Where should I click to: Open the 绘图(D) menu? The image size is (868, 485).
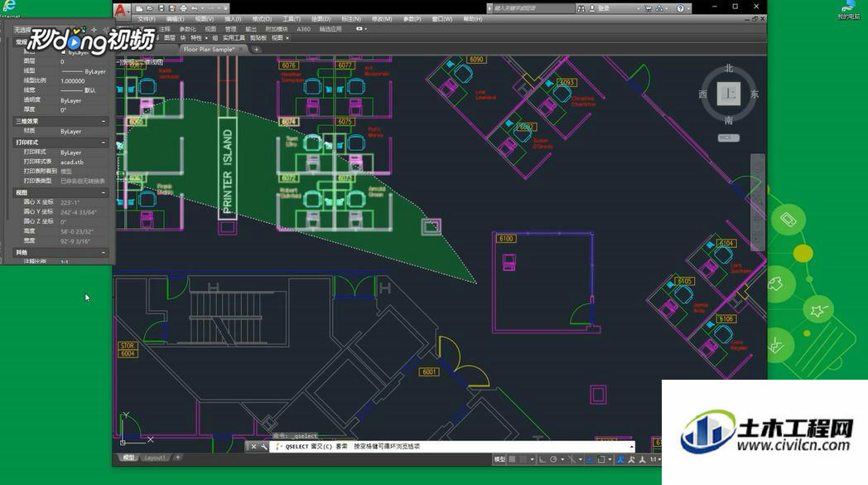(321, 19)
